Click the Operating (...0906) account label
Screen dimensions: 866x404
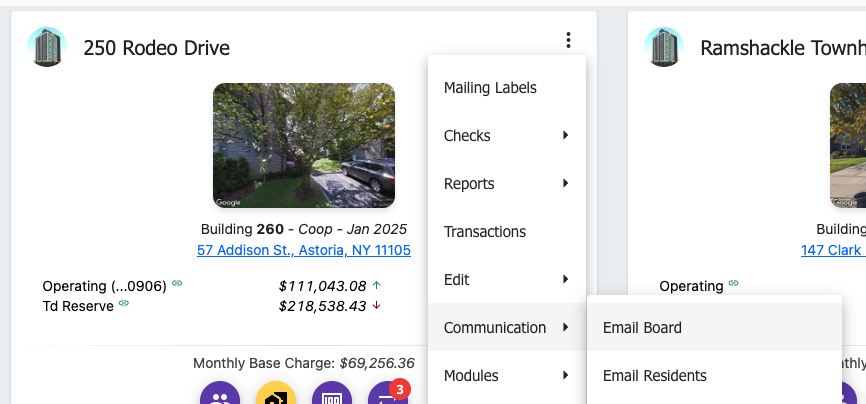tap(104, 286)
